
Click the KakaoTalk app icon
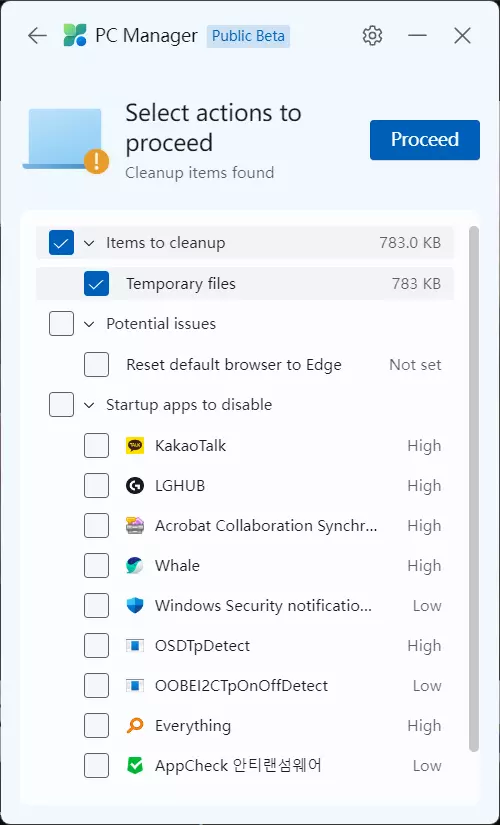coord(135,446)
